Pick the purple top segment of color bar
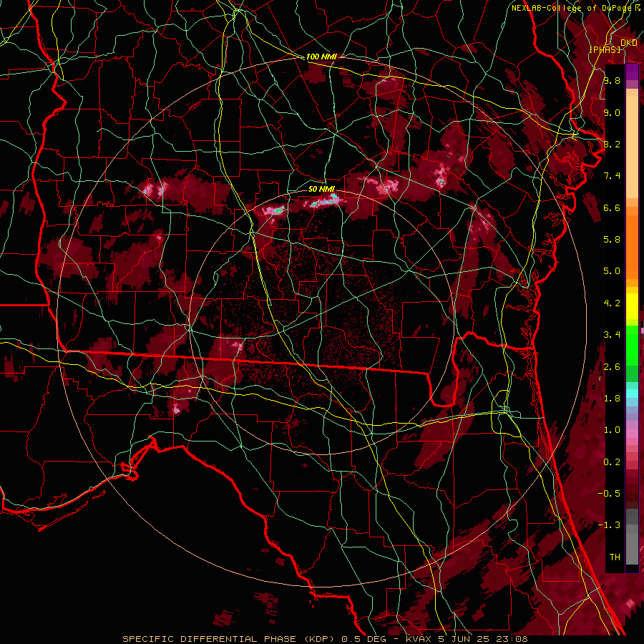The image size is (644, 644). (x=632, y=72)
